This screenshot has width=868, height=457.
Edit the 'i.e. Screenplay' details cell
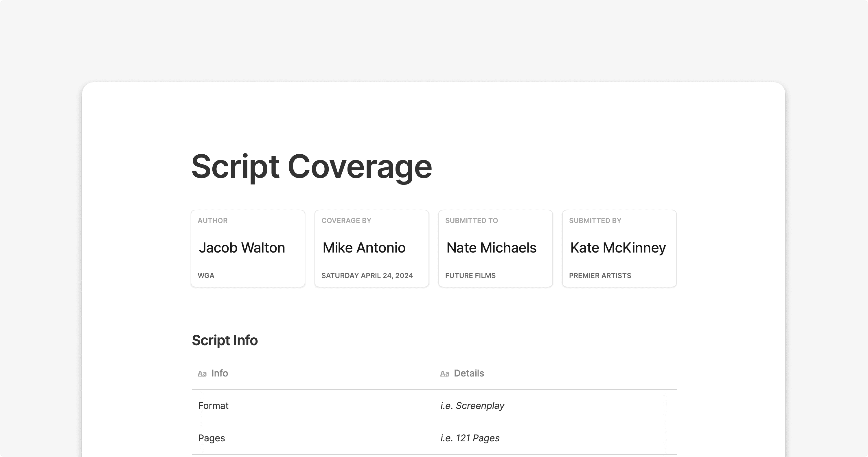click(472, 406)
